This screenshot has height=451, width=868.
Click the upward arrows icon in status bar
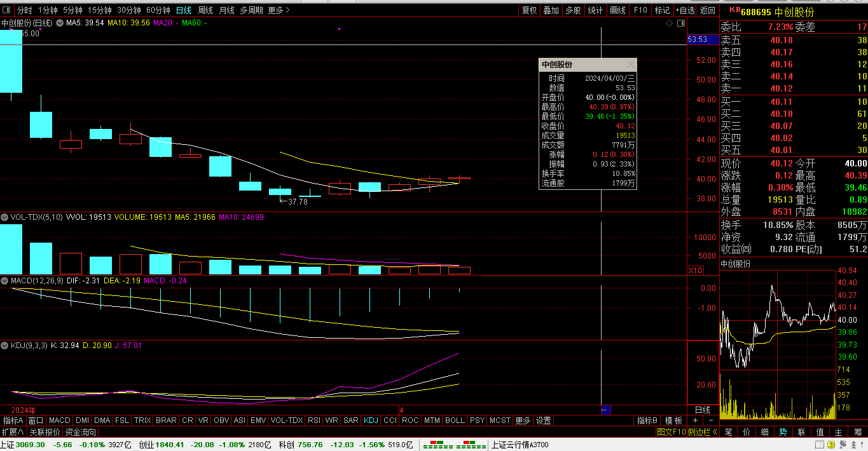(x=853, y=445)
